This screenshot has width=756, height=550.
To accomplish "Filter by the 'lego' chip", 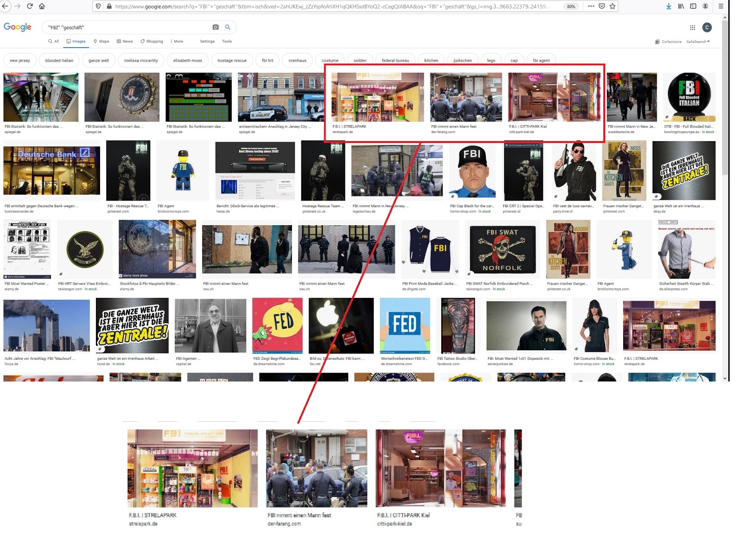I will [491, 60].
